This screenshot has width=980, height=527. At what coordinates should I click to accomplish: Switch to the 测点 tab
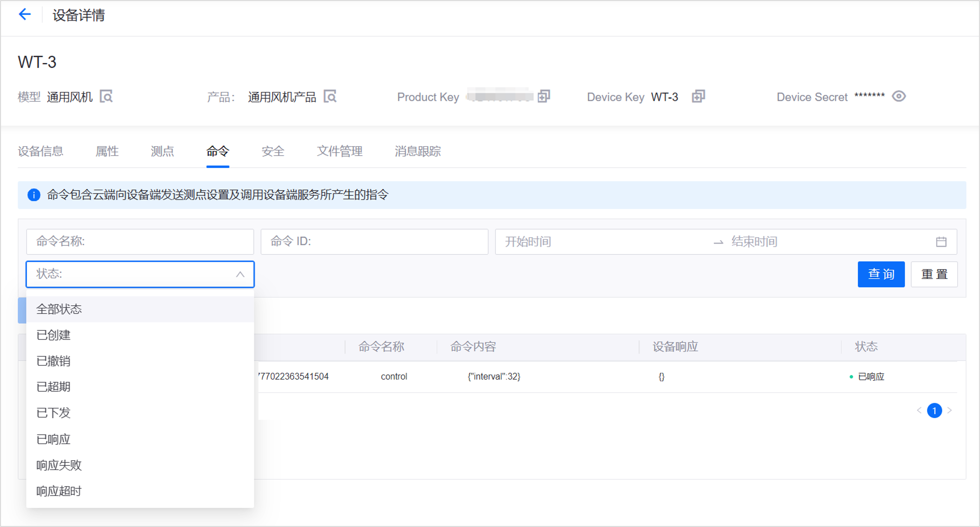[x=162, y=151]
